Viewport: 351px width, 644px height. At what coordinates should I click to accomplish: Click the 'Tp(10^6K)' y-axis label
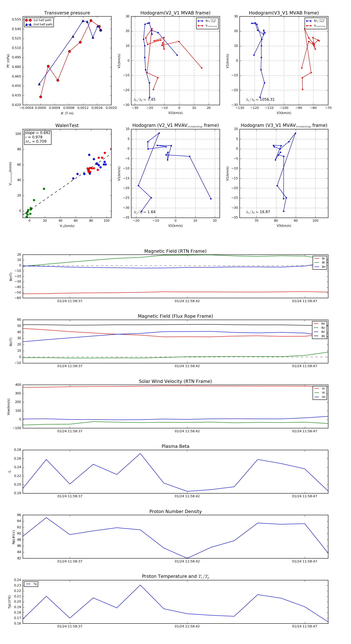coord(10,602)
